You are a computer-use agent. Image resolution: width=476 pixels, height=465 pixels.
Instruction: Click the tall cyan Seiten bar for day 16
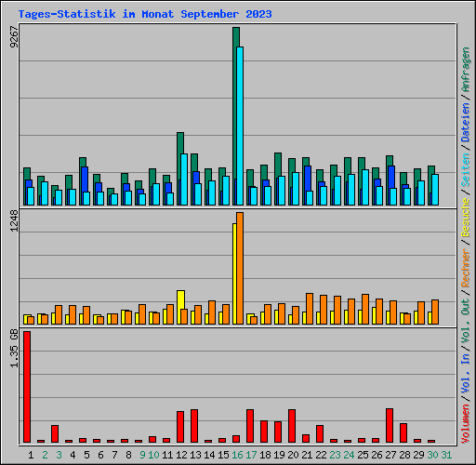[240, 126]
